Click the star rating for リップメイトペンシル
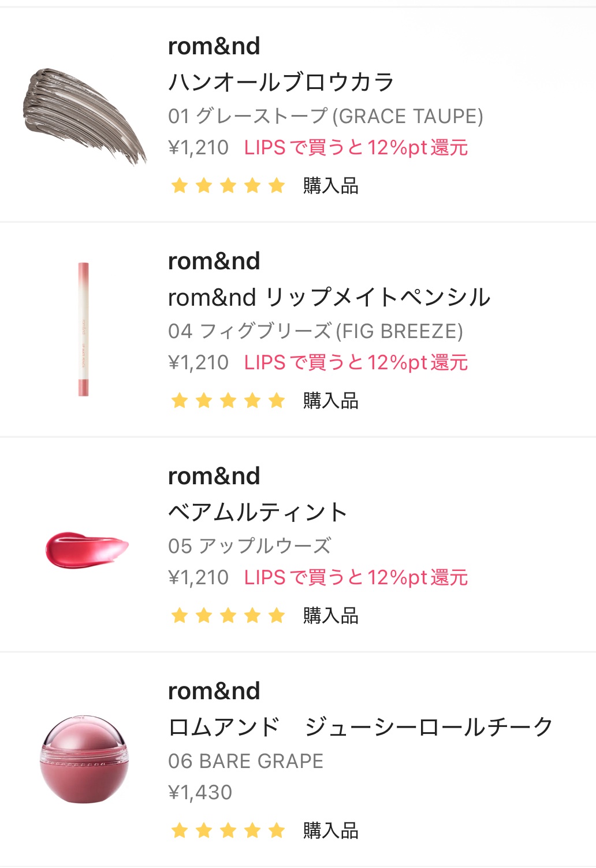 click(x=228, y=401)
